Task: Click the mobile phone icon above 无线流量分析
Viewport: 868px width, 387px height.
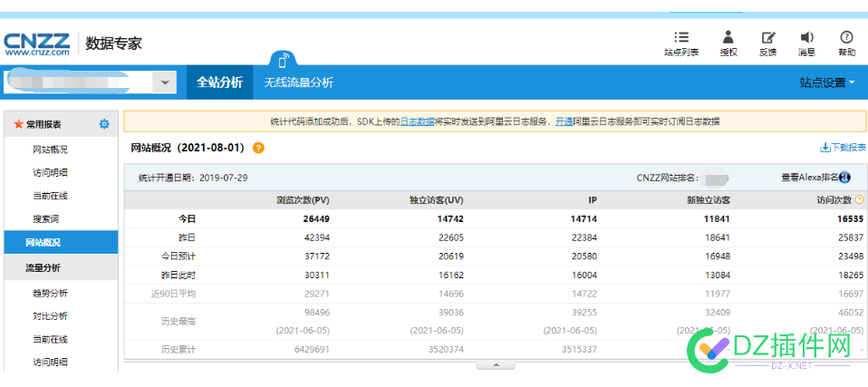Action: point(284,60)
